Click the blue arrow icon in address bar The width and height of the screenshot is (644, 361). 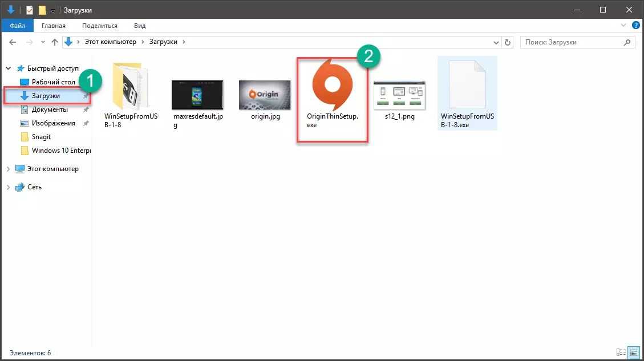pos(68,42)
